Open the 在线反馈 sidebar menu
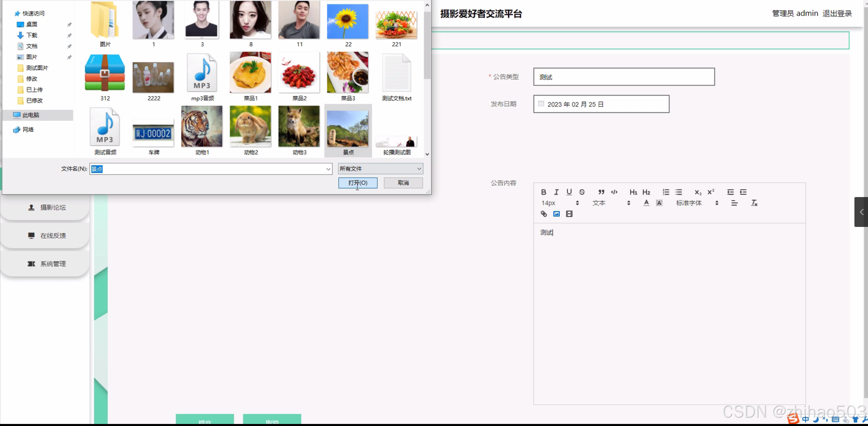The width and height of the screenshot is (868, 426). [x=46, y=235]
